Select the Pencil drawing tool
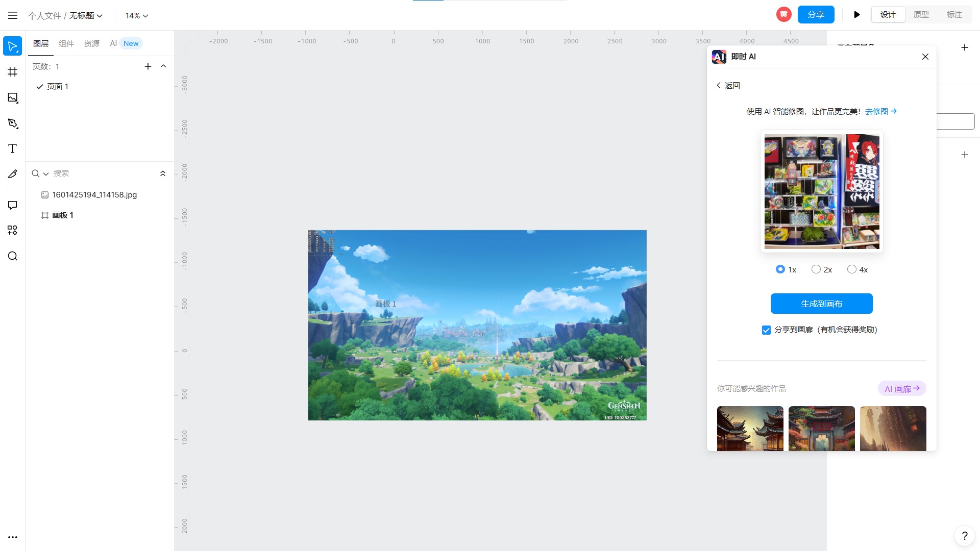Image resolution: width=980 pixels, height=551 pixels. click(x=13, y=174)
